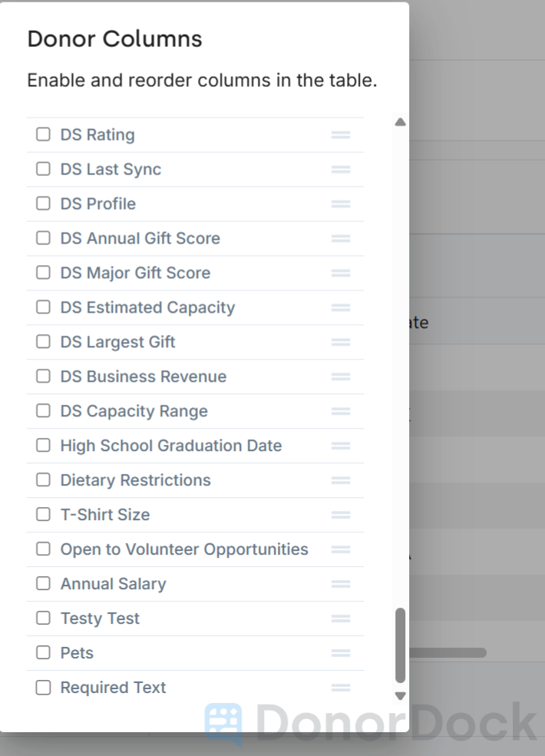Enable the Testy Test column
545x756 pixels.
coord(43,618)
